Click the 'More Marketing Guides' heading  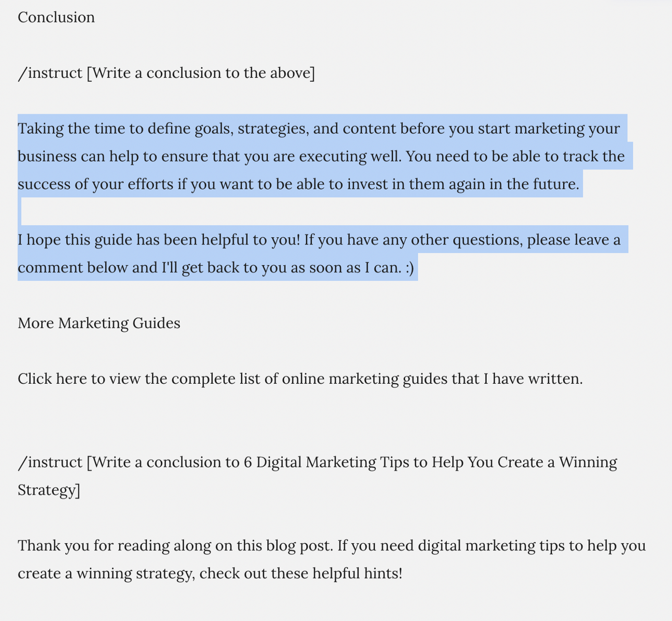click(x=99, y=323)
